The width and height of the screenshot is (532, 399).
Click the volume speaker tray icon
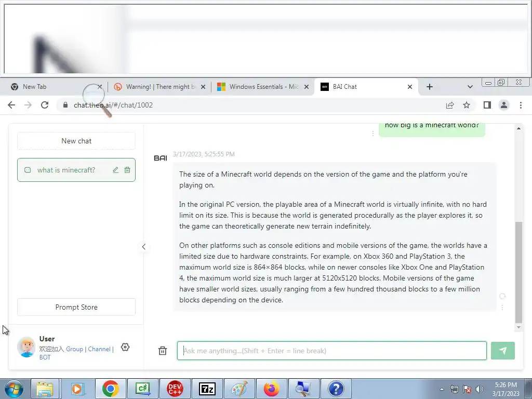tap(480, 389)
